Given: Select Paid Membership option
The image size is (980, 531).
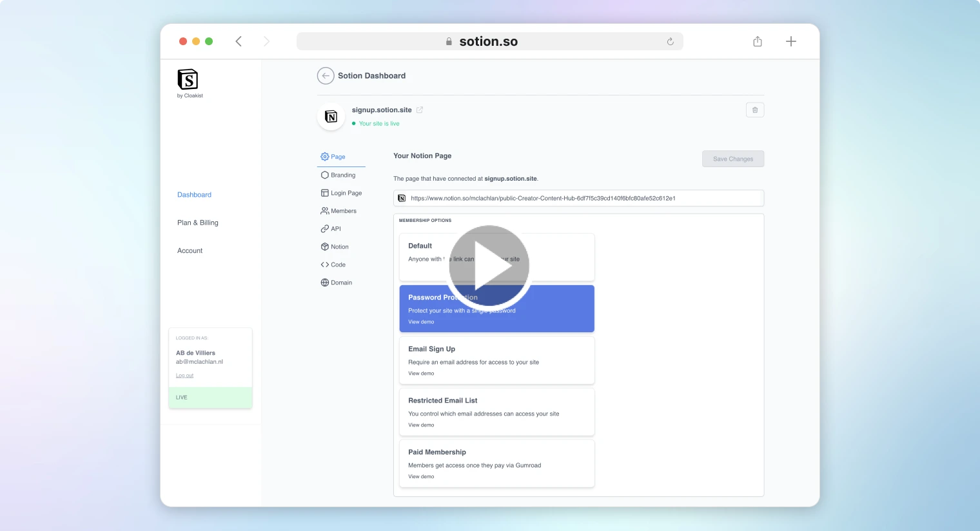Looking at the screenshot, I should click(496, 463).
